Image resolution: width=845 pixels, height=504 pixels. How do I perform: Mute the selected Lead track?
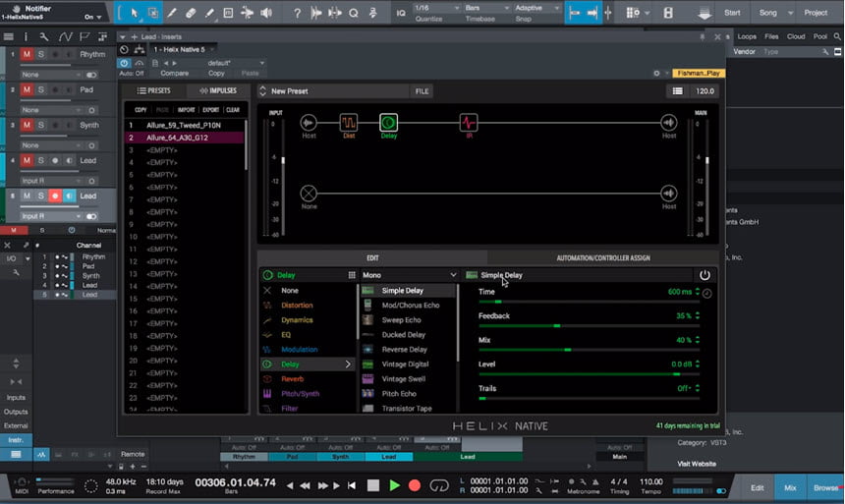click(x=27, y=196)
